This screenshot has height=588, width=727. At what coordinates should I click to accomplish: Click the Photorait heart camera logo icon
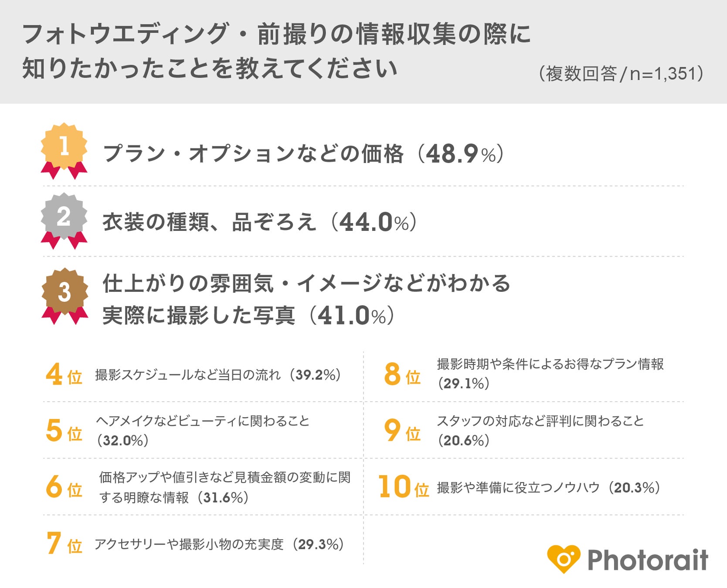[564, 559]
